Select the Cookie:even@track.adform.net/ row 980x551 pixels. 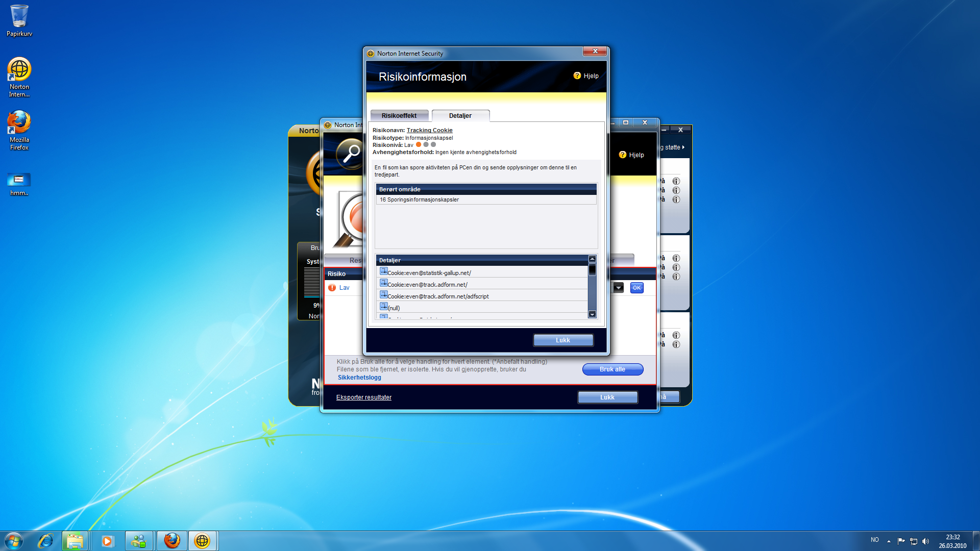point(482,284)
